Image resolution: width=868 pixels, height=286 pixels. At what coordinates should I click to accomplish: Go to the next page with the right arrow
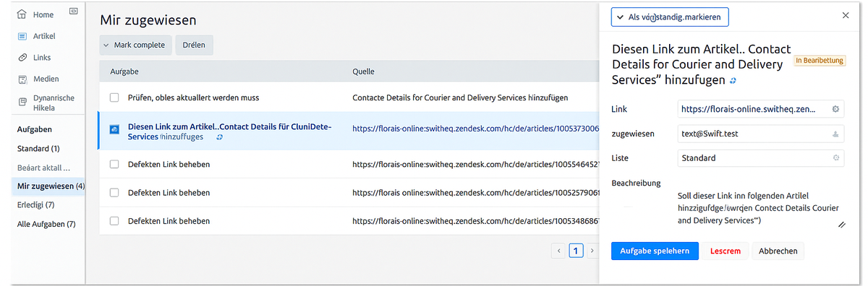coord(592,251)
